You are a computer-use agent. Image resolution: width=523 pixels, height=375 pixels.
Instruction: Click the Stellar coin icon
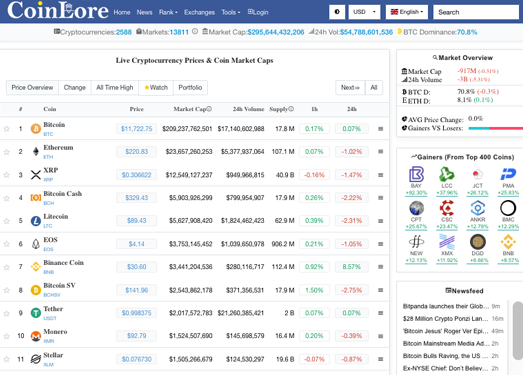click(36, 359)
